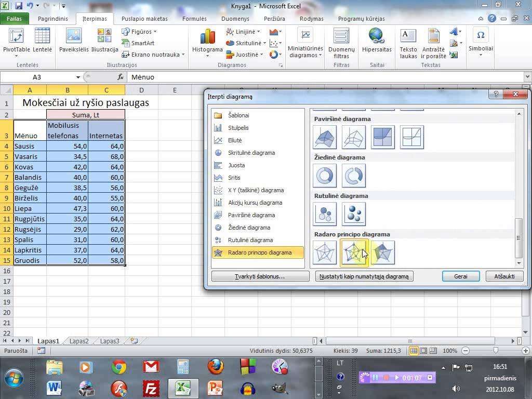The height and width of the screenshot is (399, 532).
Task: Select the first surface chart thumbnail
Action: 325,137
